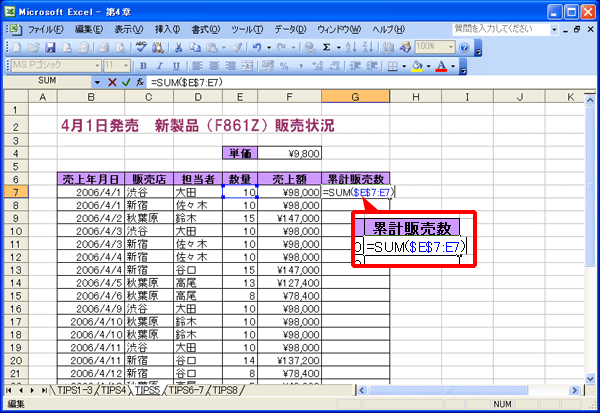Click the Save disk icon in toolbar

[51, 47]
